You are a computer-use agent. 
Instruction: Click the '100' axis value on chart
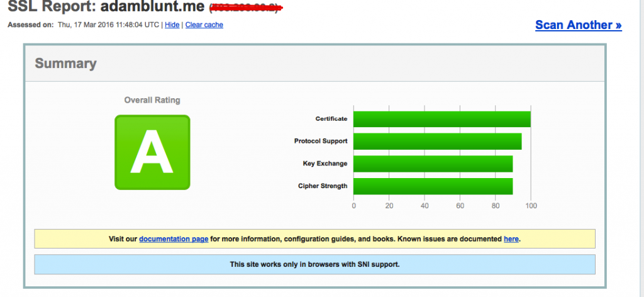(x=531, y=205)
